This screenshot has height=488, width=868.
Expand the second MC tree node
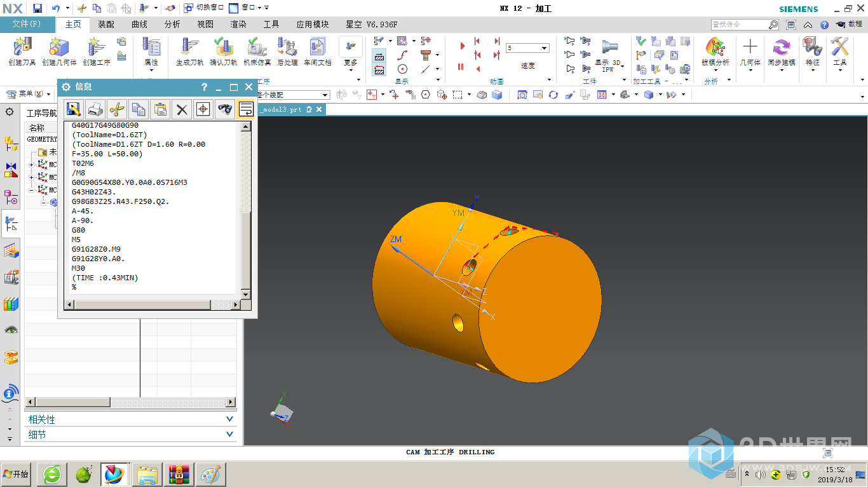[x=32, y=177]
